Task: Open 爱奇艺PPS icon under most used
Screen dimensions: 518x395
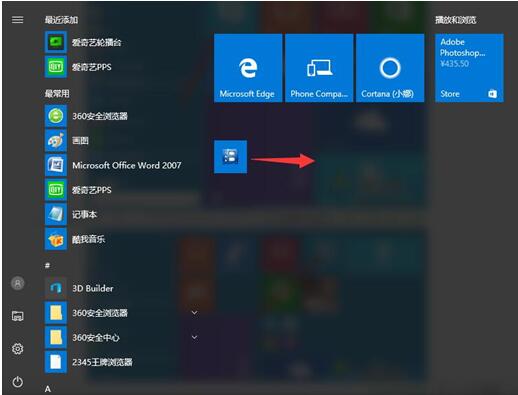Action: click(x=56, y=190)
